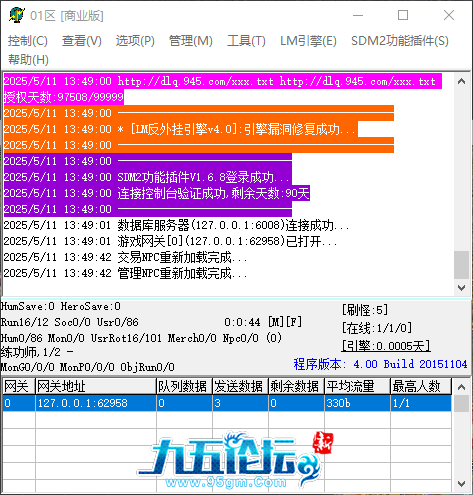Click the app icon in the title bar
Screen dimensions: 473x495
(x=17, y=15)
